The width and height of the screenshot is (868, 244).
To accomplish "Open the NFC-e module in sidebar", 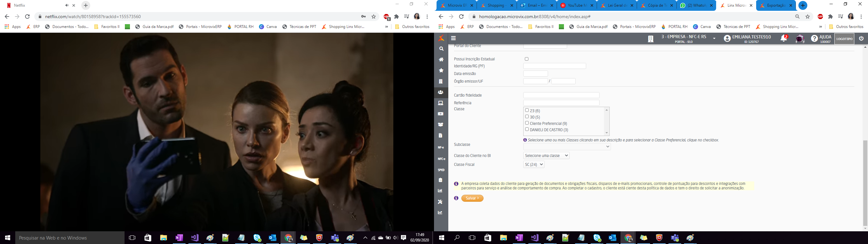I will [x=441, y=159].
